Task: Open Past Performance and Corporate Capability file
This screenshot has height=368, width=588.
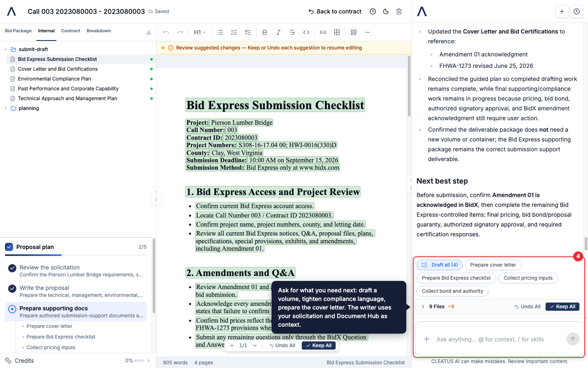Action: [x=80, y=89]
